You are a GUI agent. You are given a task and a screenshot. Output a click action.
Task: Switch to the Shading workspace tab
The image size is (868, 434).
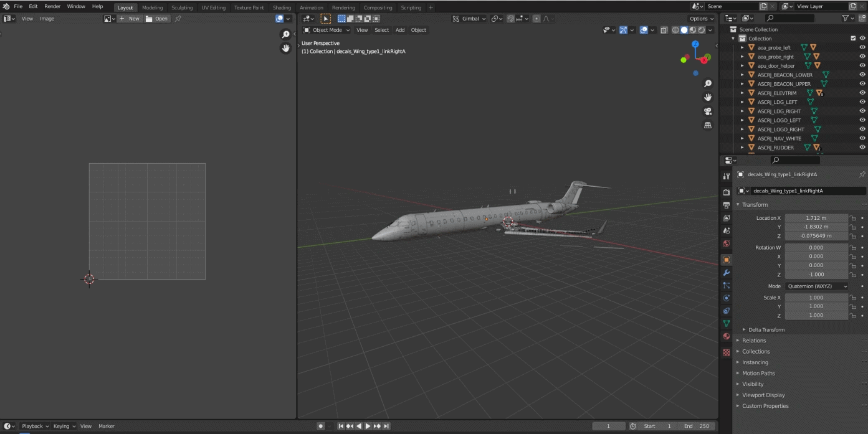click(x=282, y=7)
